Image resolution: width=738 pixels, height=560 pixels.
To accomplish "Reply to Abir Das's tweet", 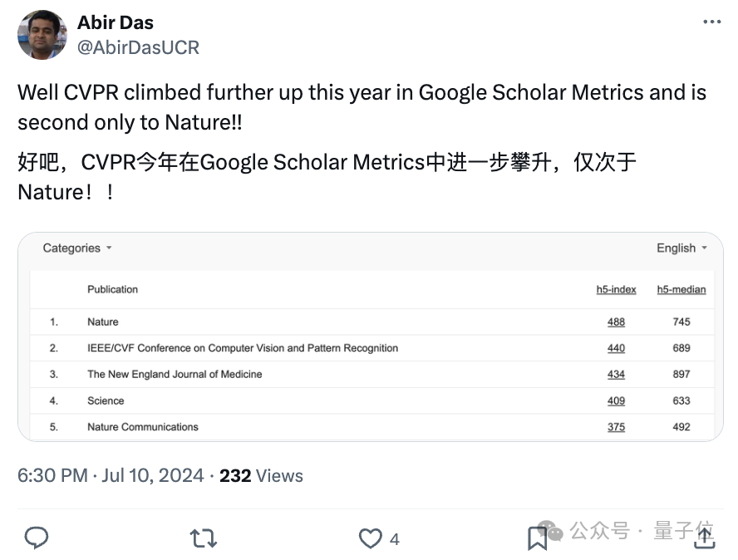I will [x=36, y=538].
